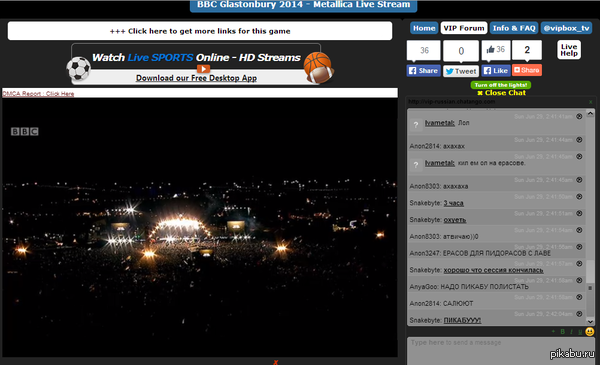Open the VIP Forum tab
Viewport: 600px width, 365px height.
point(464,28)
